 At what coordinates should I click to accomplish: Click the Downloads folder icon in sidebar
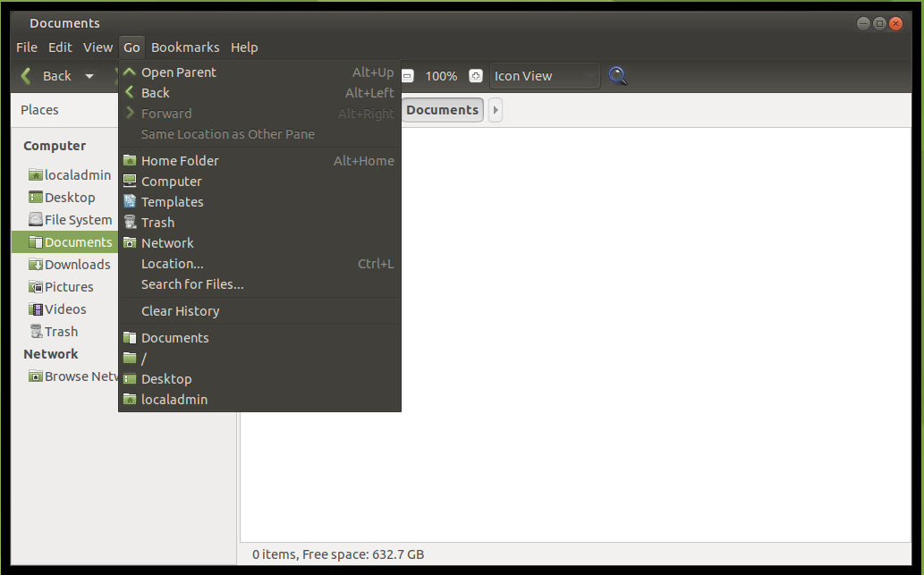(36, 265)
